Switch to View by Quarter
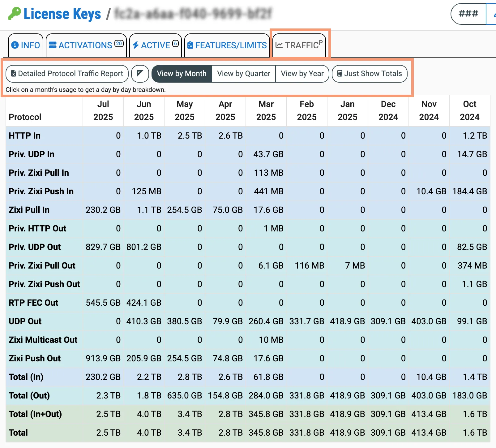Screen dimensions: 496x448 (244, 74)
